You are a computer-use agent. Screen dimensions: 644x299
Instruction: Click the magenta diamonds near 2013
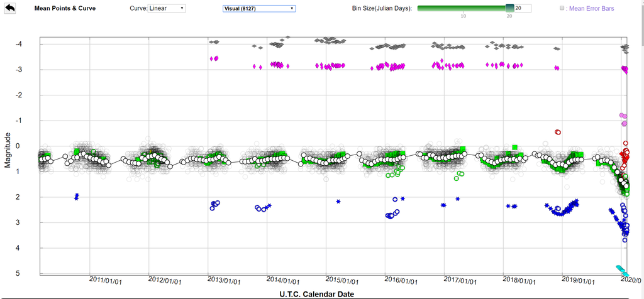coord(214,58)
